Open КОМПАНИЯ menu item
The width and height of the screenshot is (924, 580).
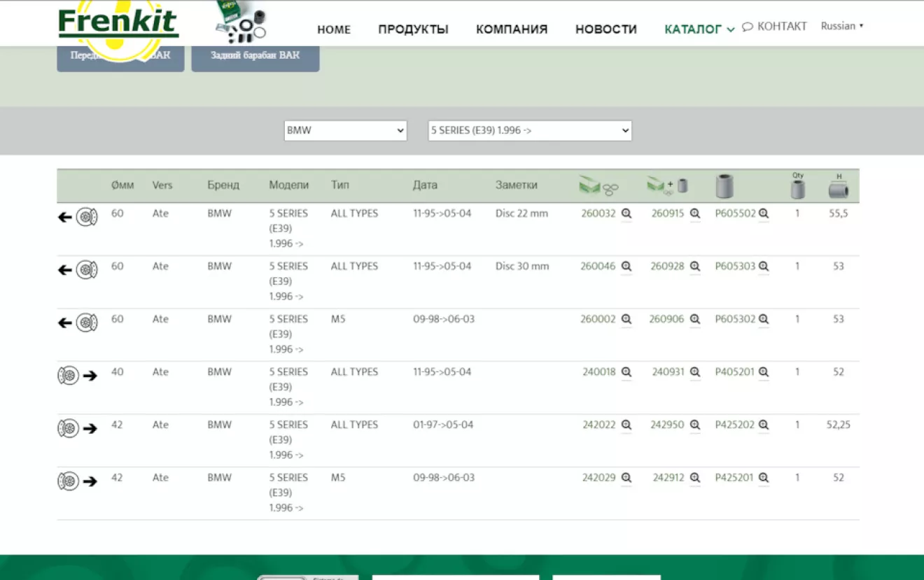pos(512,29)
